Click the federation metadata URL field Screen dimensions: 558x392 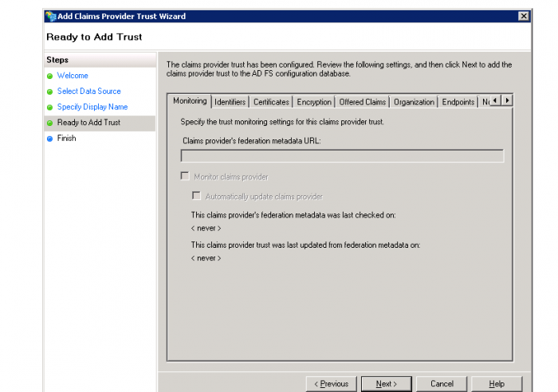coord(343,156)
